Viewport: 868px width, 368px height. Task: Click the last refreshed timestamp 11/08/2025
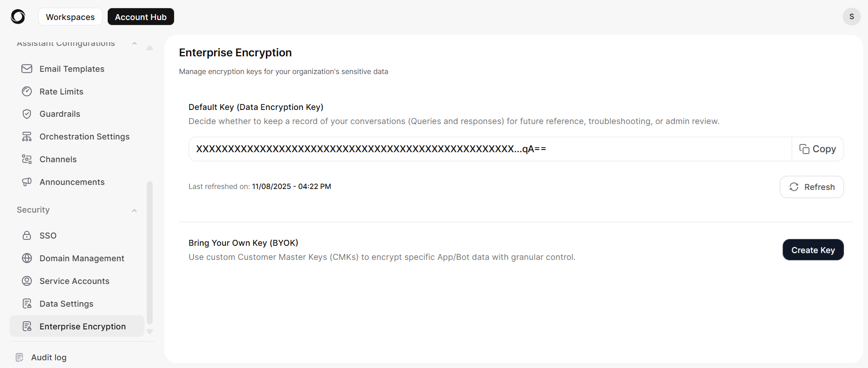pyautogui.click(x=291, y=186)
